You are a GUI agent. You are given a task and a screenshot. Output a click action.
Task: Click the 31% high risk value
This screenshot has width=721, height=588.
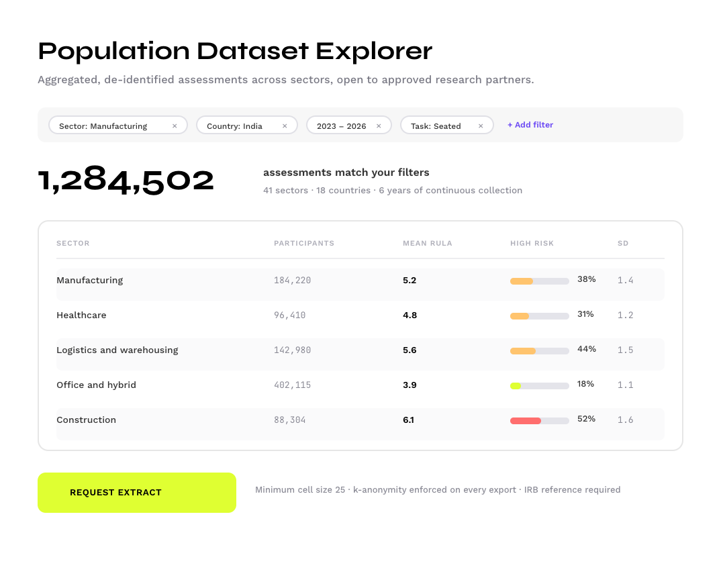(x=586, y=314)
